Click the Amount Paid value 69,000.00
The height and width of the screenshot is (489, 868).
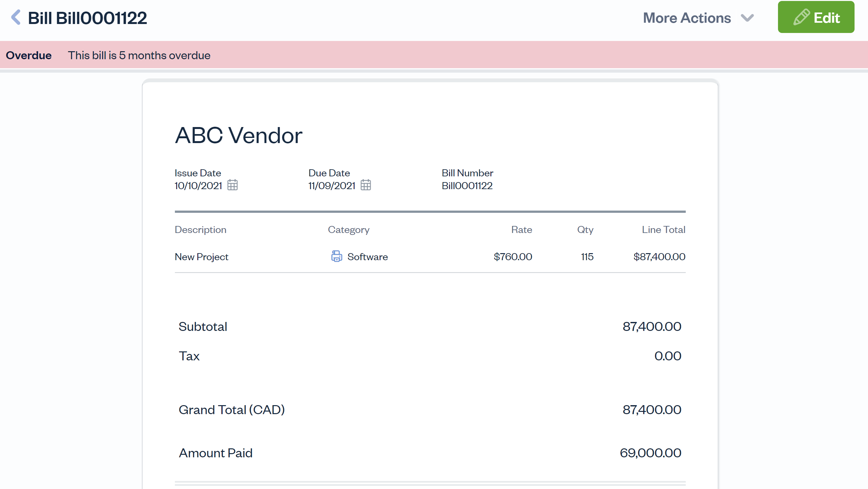650,453
